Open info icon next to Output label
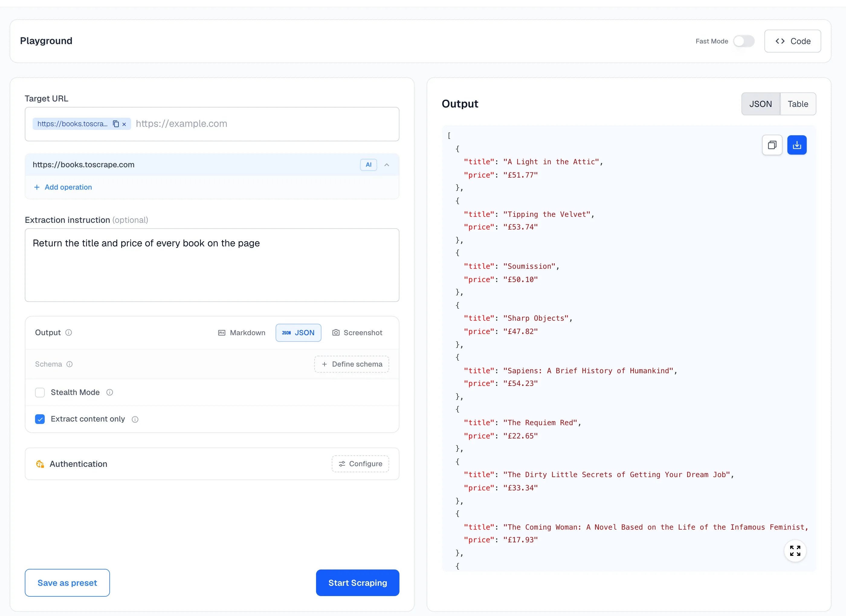 (x=69, y=333)
